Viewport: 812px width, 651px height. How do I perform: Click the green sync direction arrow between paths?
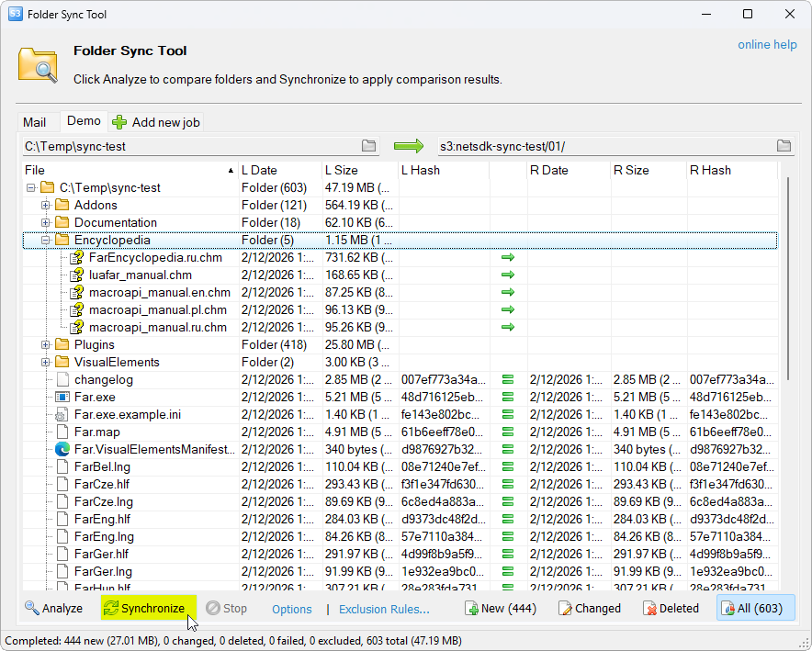pyautogui.click(x=409, y=146)
